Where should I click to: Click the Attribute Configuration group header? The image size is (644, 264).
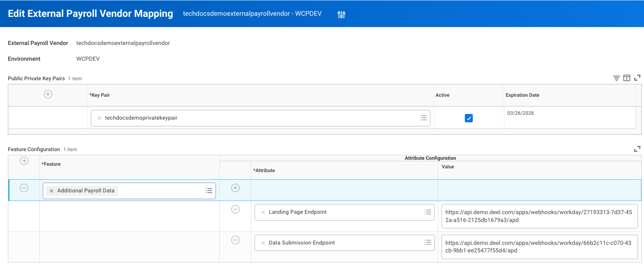tap(430, 158)
